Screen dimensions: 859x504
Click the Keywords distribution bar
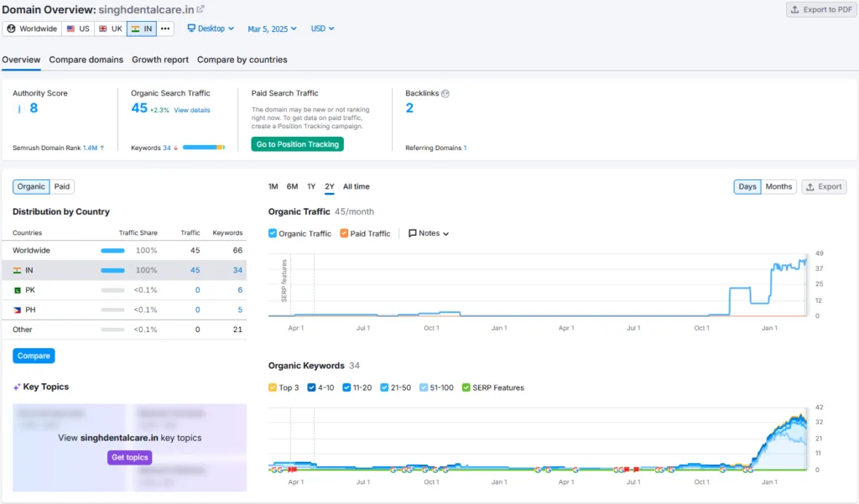[204, 148]
